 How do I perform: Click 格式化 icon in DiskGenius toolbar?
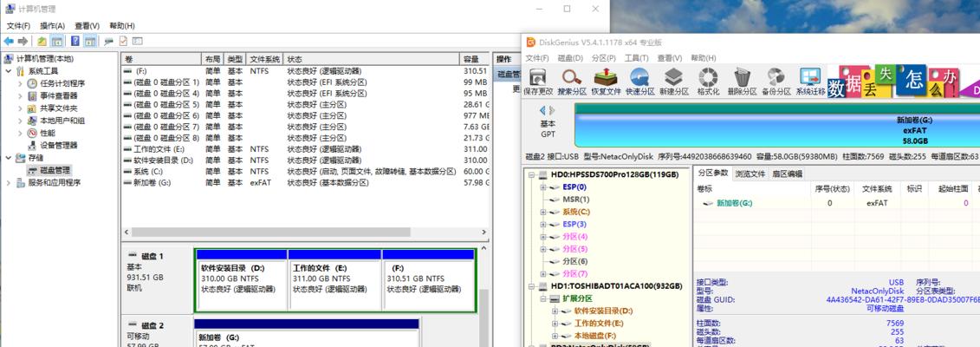(708, 82)
